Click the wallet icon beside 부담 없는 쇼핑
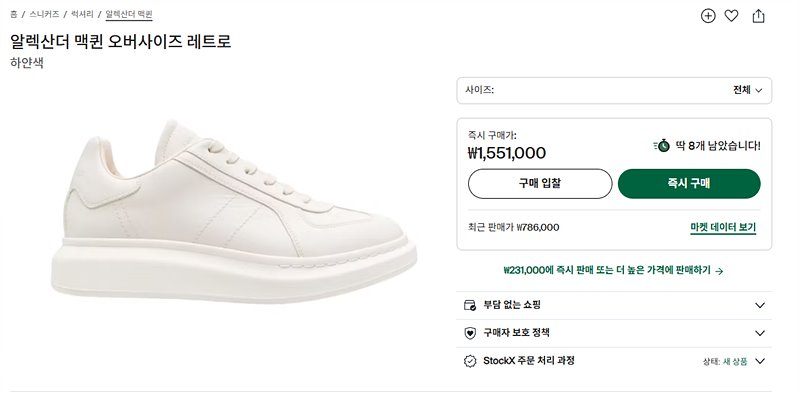800x393 pixels. (x=469, y=305)
